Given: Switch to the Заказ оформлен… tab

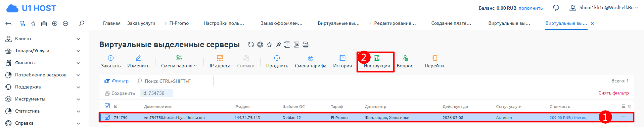Looking at the screenshot, I should [281, 23].
